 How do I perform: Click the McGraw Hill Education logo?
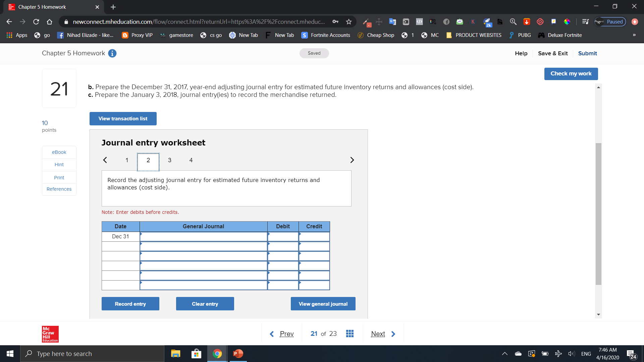tap(50, 334)
